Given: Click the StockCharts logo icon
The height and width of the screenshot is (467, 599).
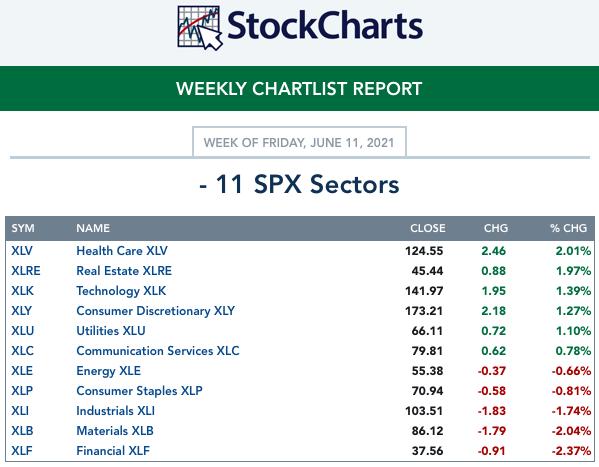Looking at the screenshot, I should coord(199,28).
